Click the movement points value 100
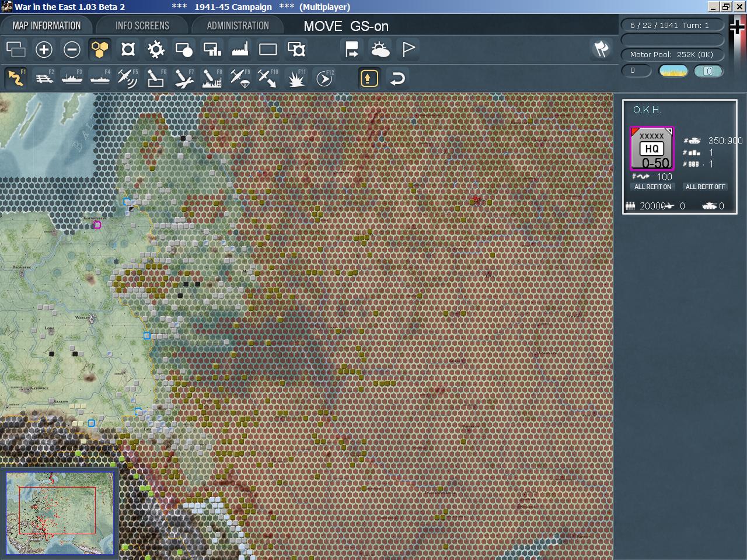The width and height of the screenshot is (747, 560). [665, 177]
